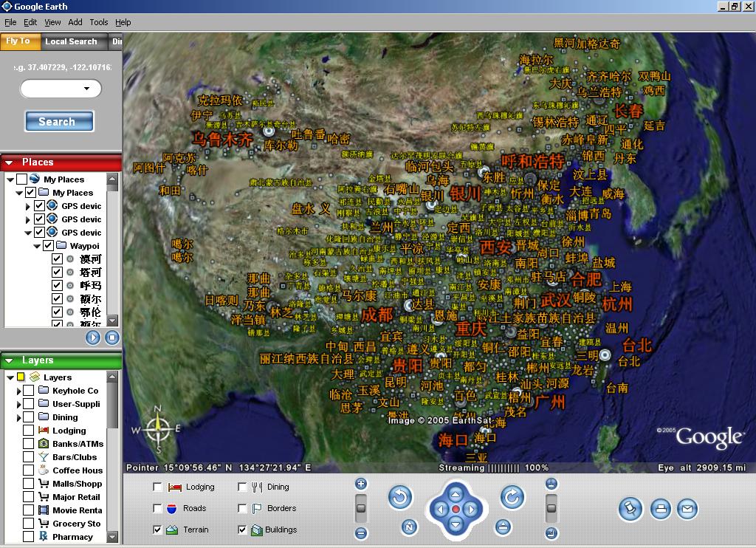
Task: Open the Tools menu
Action: 98,22
